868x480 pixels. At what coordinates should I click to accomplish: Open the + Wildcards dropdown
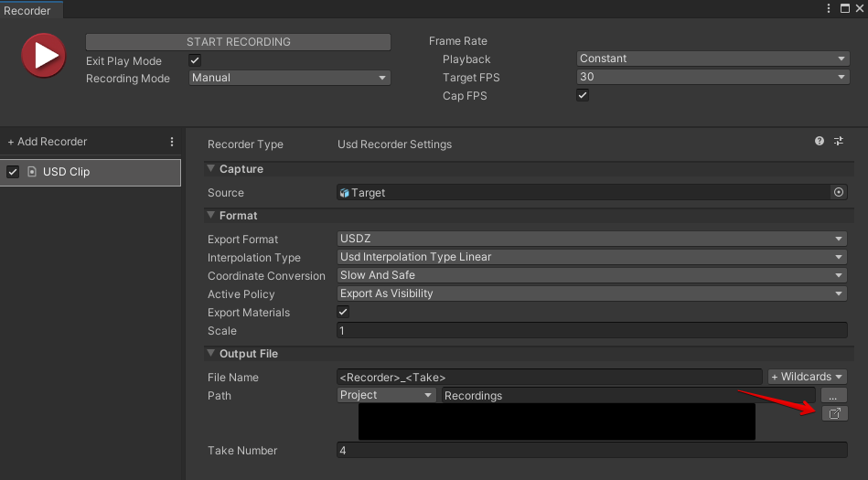(807, 377)
